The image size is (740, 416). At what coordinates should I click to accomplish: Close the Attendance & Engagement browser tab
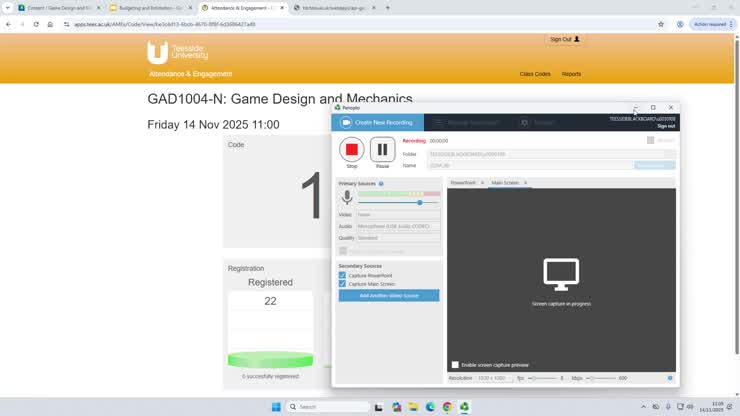coord(282,8)
